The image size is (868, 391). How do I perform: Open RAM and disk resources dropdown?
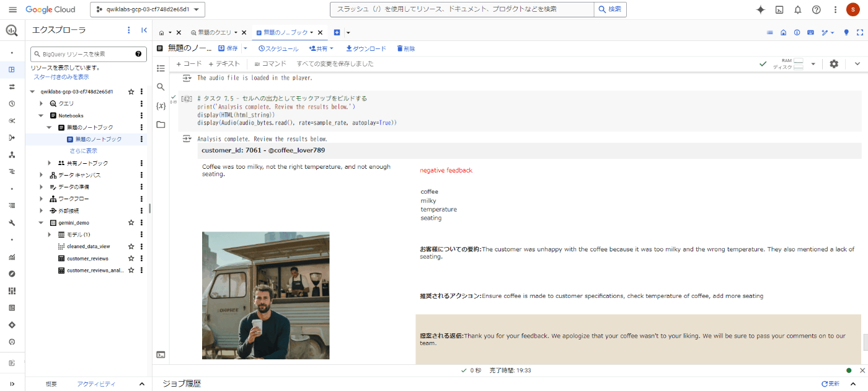pyautogui.click(x=813, y=64)
